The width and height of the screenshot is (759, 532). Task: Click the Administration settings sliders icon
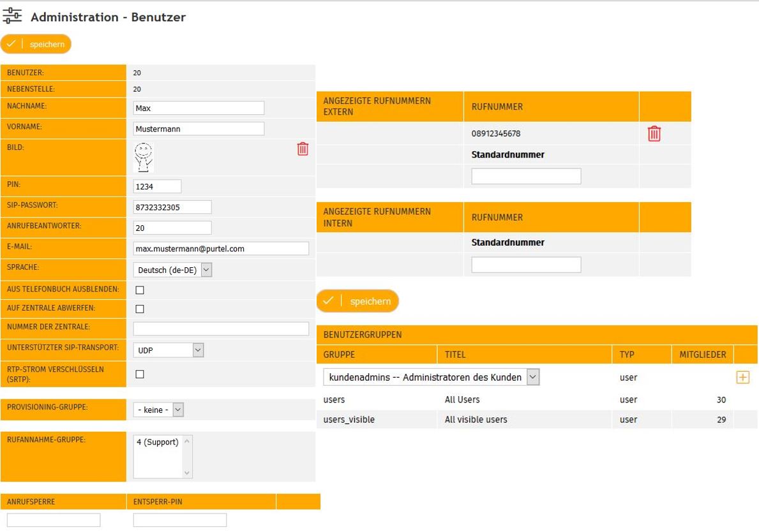12,17
